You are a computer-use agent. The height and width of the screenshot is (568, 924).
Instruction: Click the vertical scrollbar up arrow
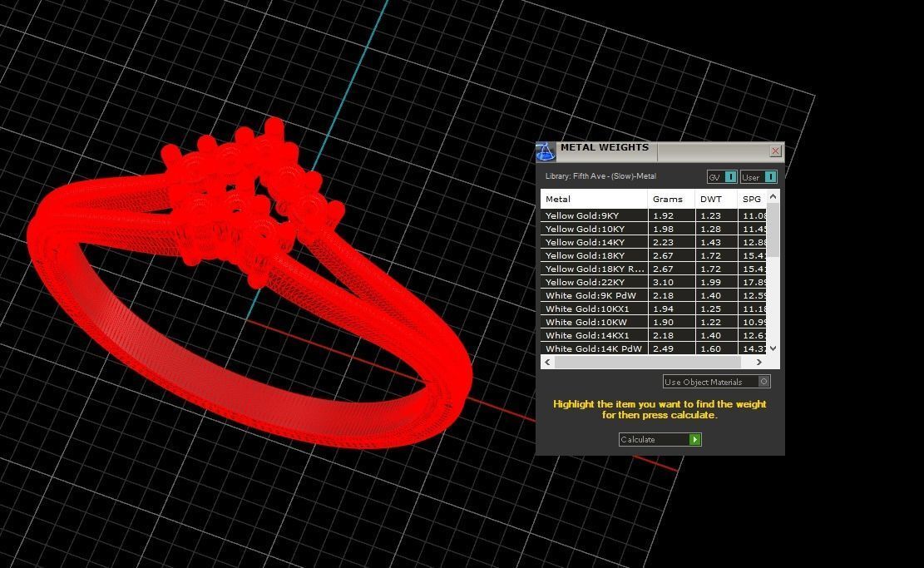tap(773, 195)
